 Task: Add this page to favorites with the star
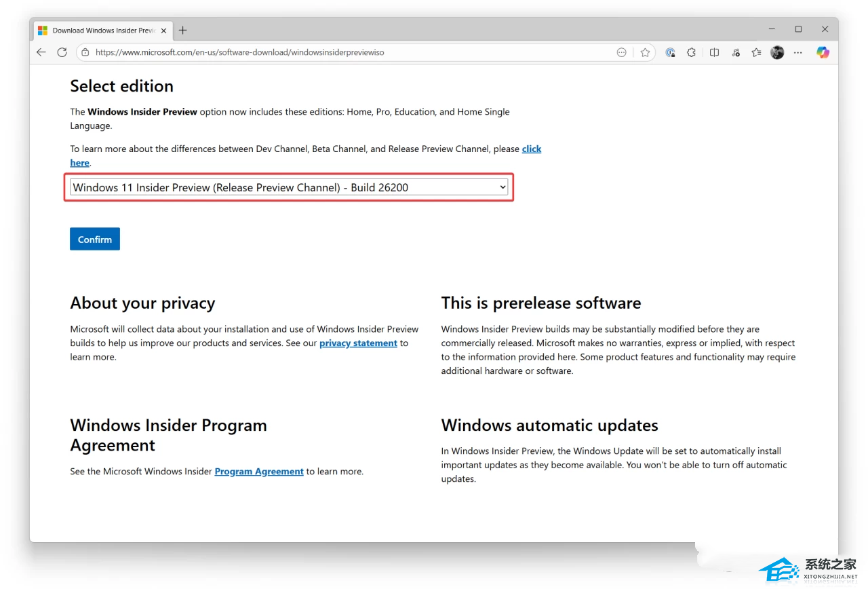tap(645, 52)
